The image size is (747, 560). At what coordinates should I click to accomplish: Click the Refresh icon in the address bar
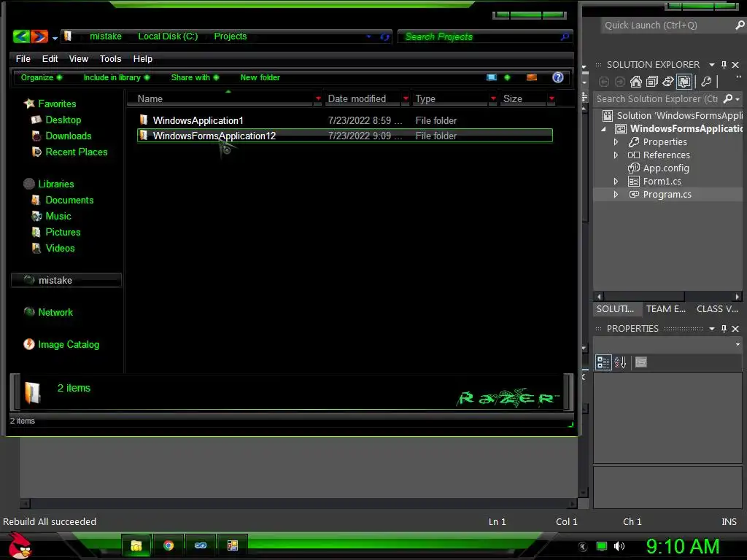tap(384, 36)
